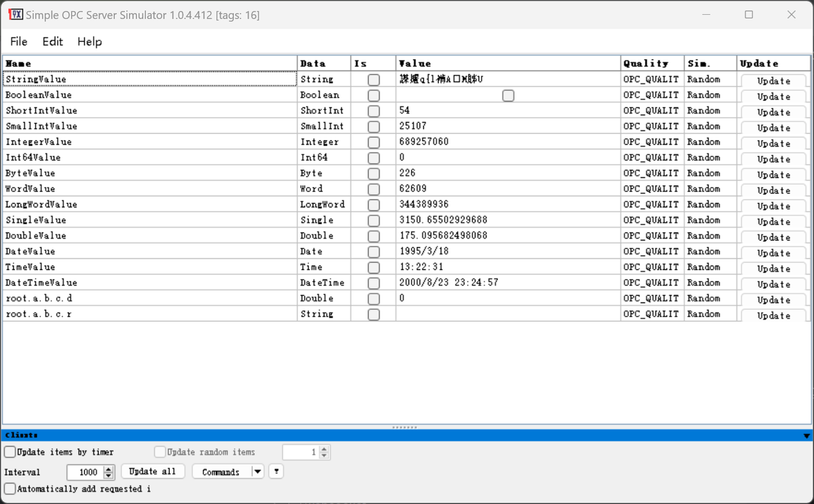Image resolution: width=814 pixels, height=504 pixels.
Task: Click the app icon in title bar
Action: [x=16, y=15]
